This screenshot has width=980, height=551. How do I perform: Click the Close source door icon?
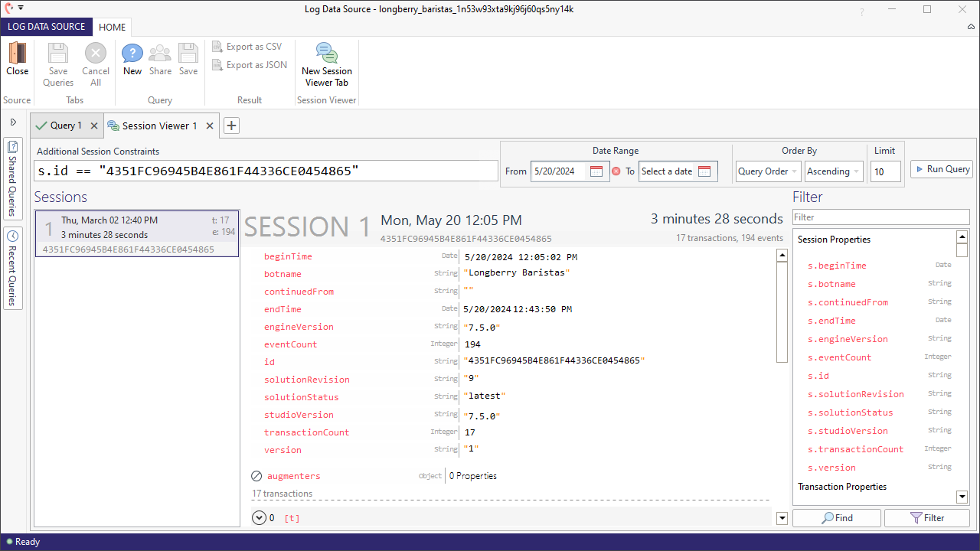[17, 54]
